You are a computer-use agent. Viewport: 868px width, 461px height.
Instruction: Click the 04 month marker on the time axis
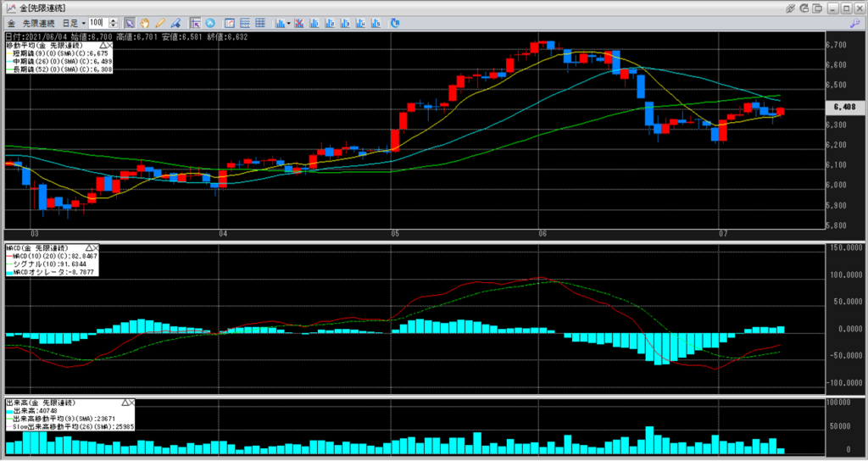pyautogui.click(x=223, y=234)
